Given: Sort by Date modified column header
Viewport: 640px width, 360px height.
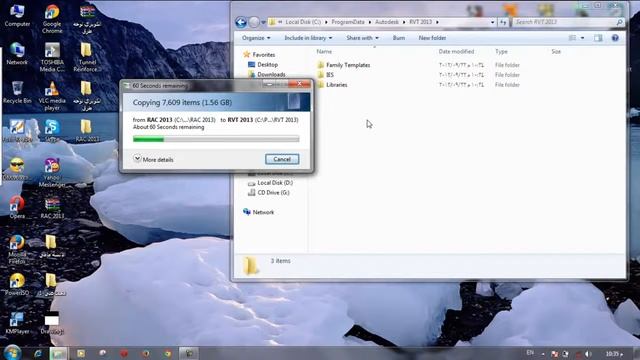Looking at the screenshot, I should [456, 52].
